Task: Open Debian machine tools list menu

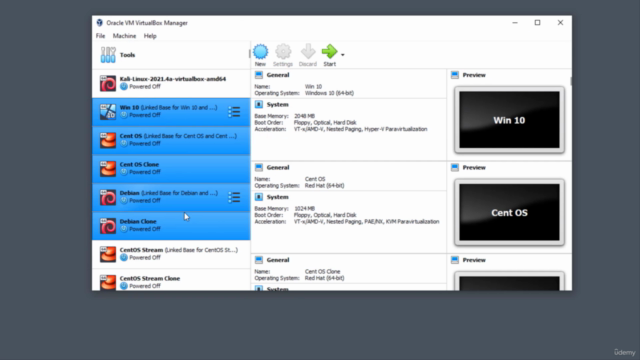Action: click(234, 197)
